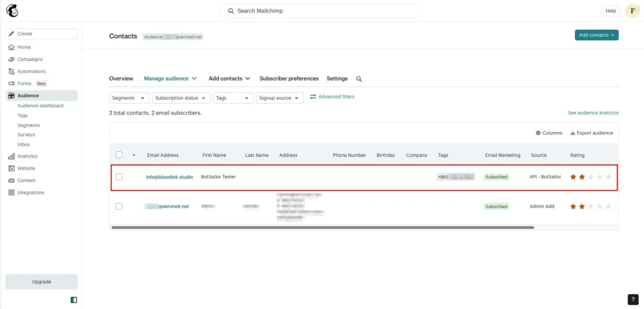
Task: Open the Tags filter dropdown
Action: pyautogui.click(x=233, y=98)
